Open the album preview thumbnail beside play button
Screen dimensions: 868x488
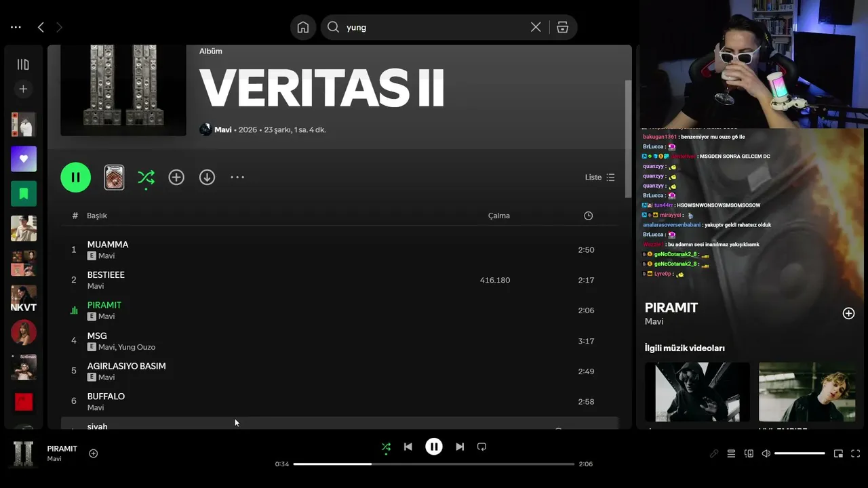114,178
